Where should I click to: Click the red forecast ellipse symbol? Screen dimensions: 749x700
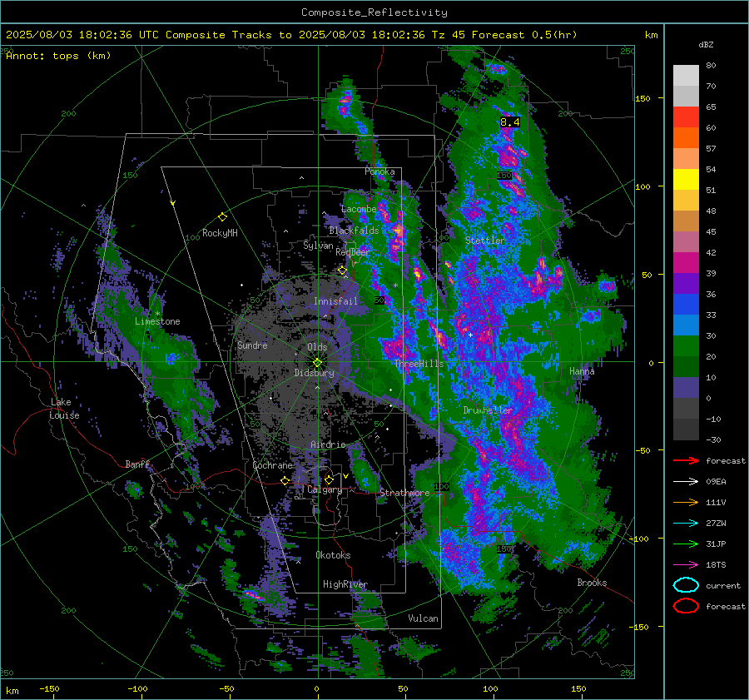tap(686, 606)
